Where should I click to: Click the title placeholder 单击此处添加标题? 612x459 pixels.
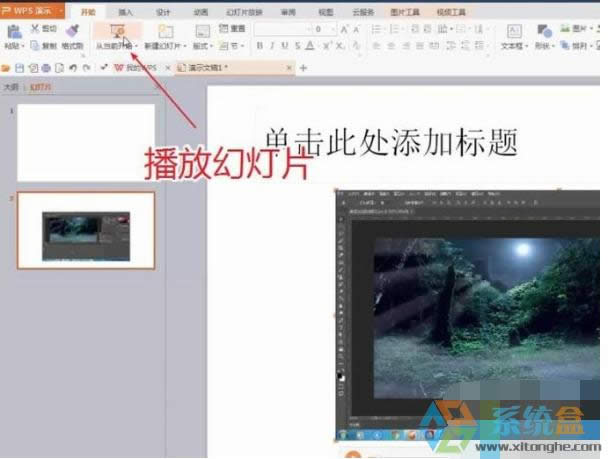[390, 142]
